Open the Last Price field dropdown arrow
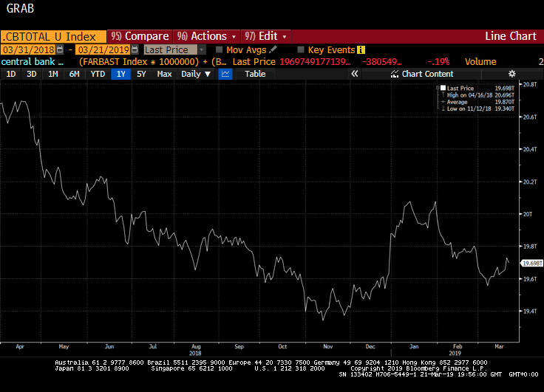This screenshot has width=544, height=392. [202, 50]
